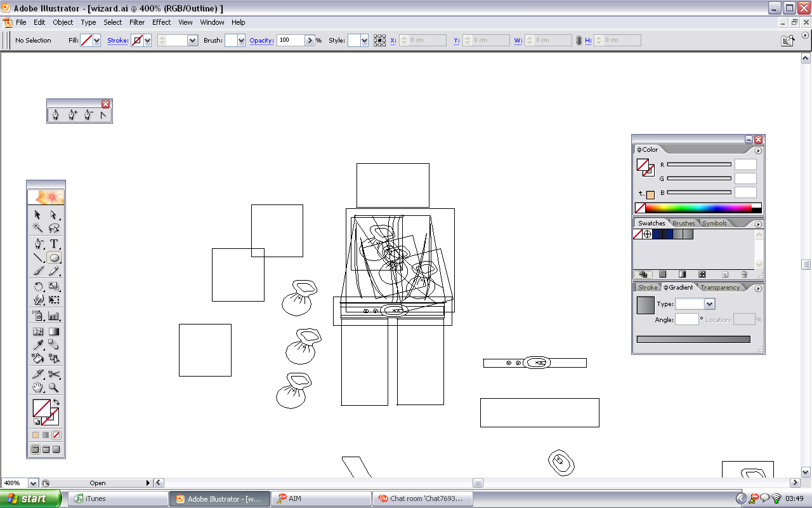
Task: Select the Direct Selection tool
Action: coord(54,215)
